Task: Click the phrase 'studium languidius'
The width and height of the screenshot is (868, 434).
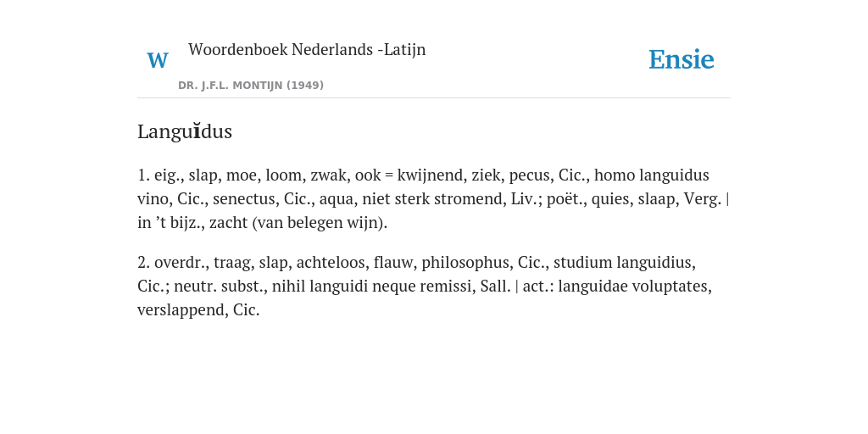Action: [x=623, y=263]
